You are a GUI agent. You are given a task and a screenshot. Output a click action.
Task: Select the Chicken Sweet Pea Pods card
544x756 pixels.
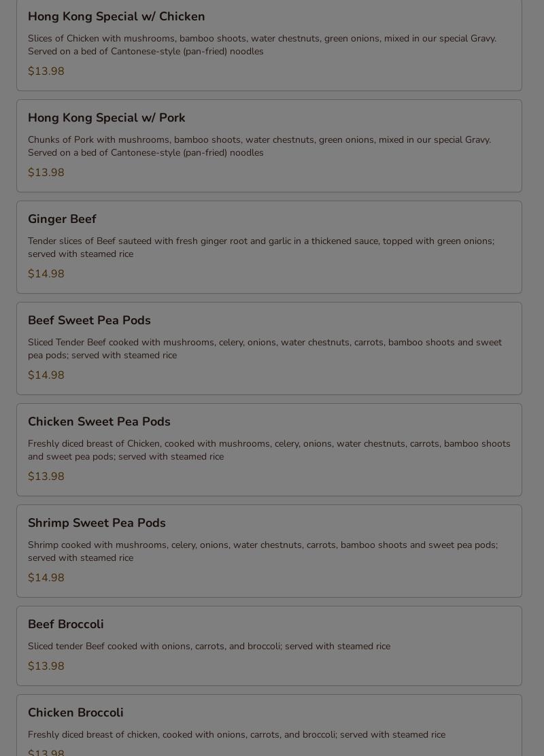tap(269, 449)
